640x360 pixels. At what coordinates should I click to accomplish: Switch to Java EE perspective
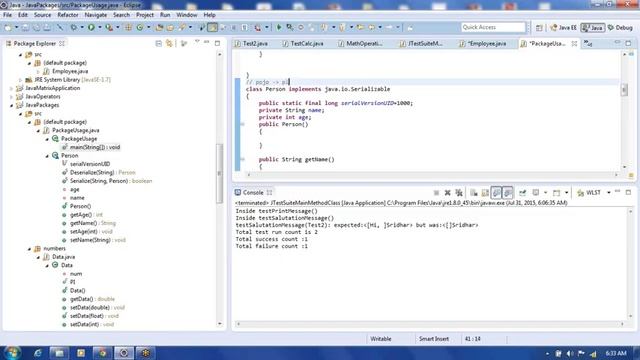[563, 28]
